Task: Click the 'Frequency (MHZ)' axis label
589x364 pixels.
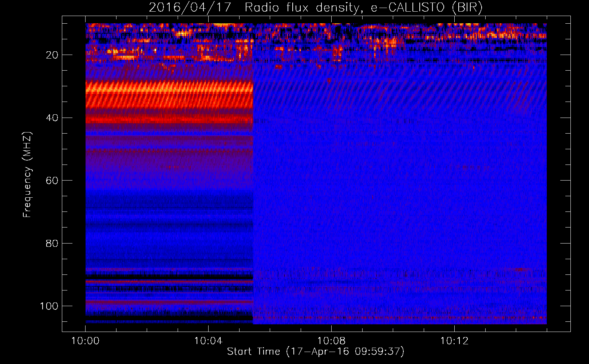Action: [x=27, y=175]
